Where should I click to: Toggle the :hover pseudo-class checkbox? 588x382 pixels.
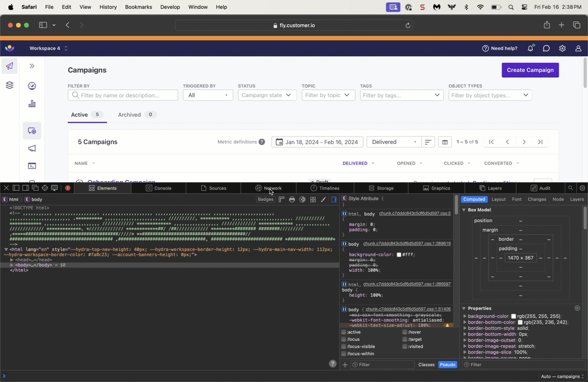coord(405,332)
